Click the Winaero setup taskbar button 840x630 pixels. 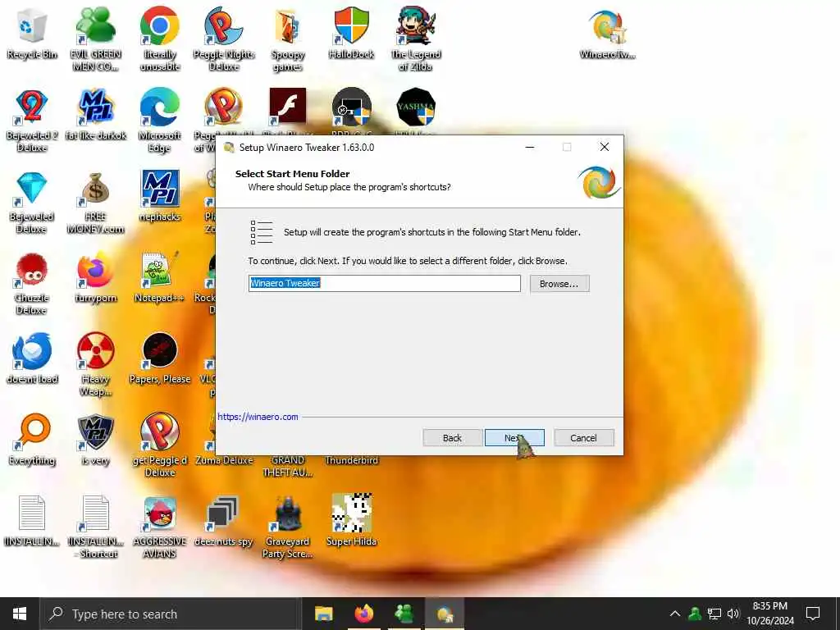click(x=445, y=614)
